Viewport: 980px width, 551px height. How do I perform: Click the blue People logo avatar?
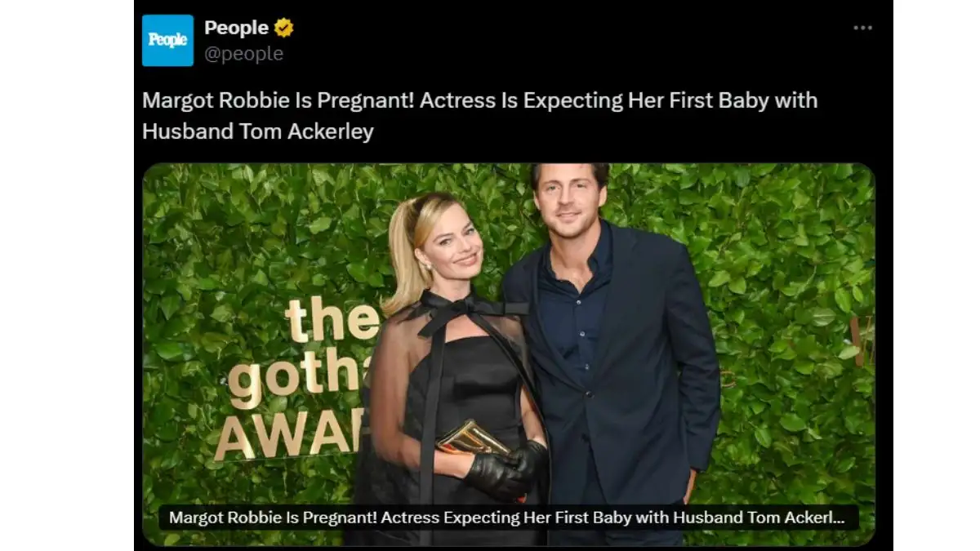(167, 40)
